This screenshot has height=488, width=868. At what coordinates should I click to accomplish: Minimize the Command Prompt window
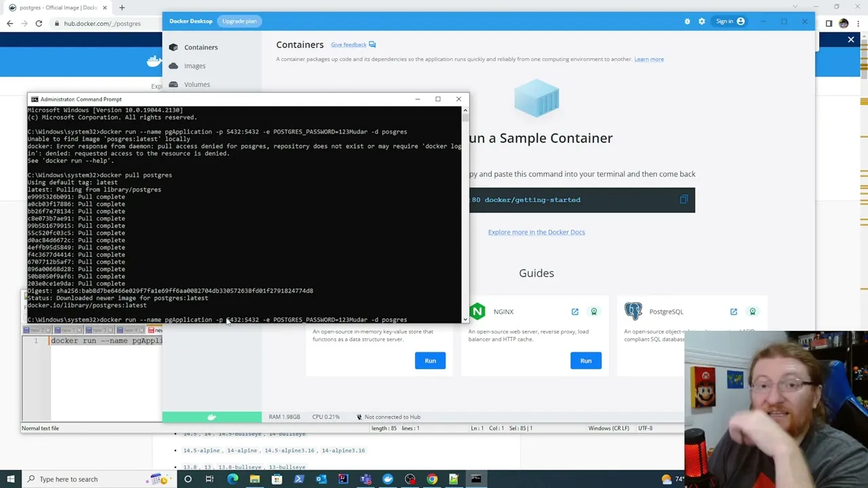coord(418,99)
